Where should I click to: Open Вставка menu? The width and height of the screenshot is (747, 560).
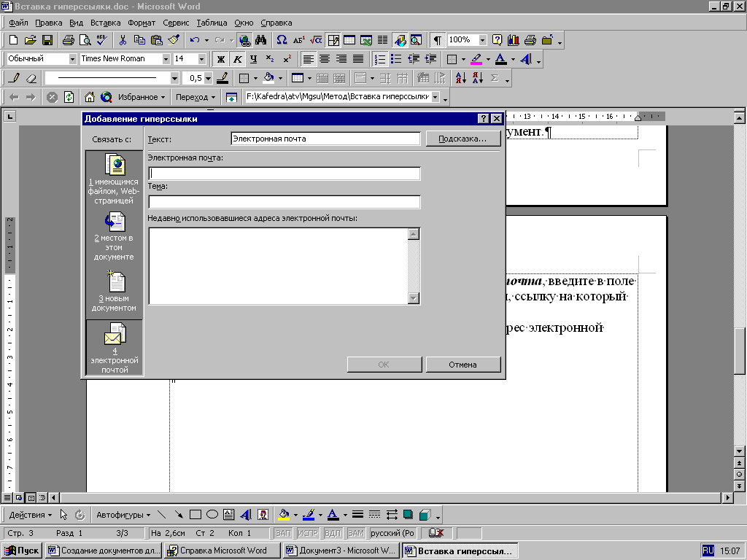coord(105,23)
